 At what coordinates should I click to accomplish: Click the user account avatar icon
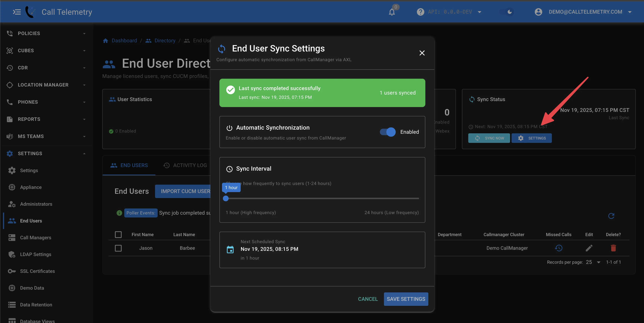538,12
